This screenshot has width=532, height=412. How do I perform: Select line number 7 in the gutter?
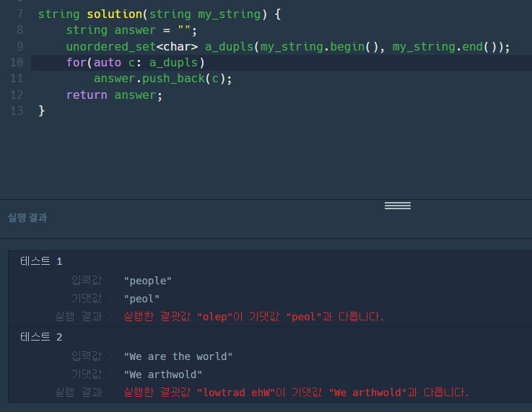19,14
